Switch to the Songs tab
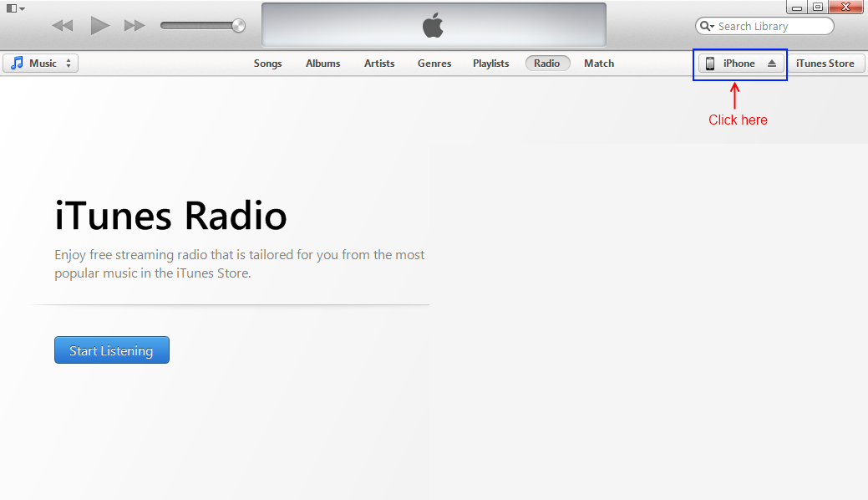868x500 pixels. pyautogui.click(x=268, y=64)
